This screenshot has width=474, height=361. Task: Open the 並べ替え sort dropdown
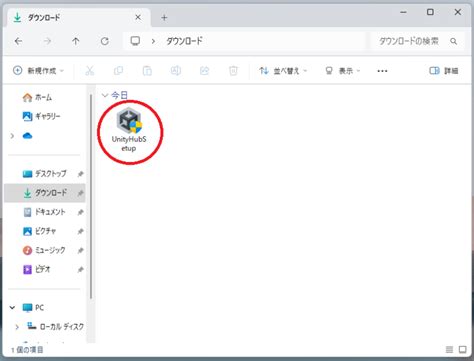click(x=283, y=71)
